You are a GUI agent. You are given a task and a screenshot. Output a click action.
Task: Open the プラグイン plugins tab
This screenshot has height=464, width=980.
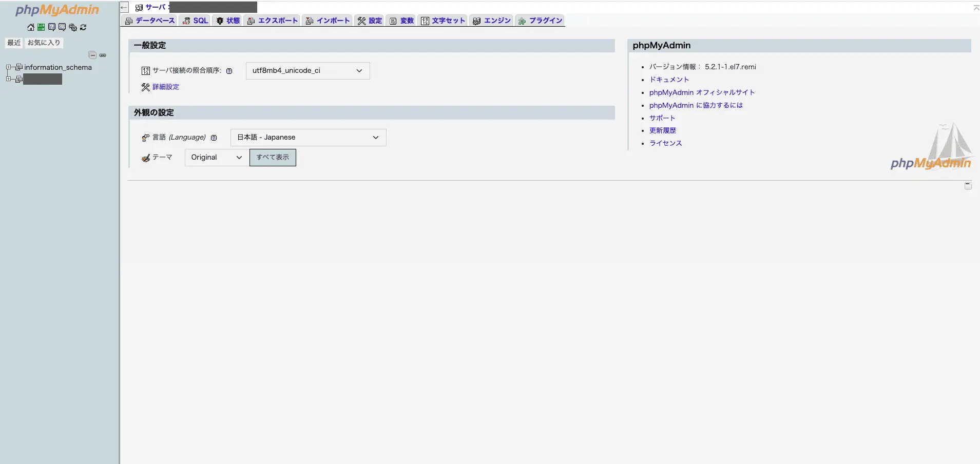pyautogui.click(x=540, y=21)
